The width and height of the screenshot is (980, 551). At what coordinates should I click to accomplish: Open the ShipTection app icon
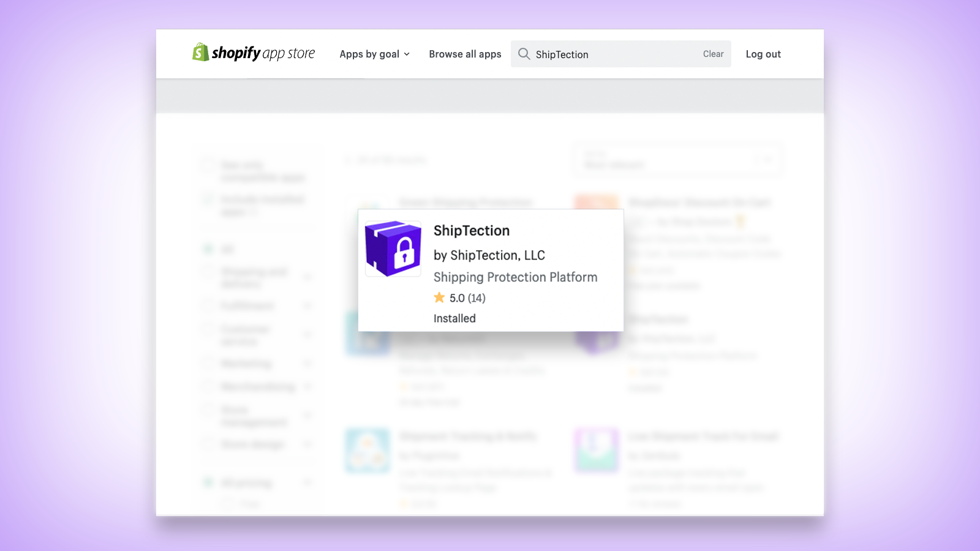pyautogui.click(x=393, y=249)
